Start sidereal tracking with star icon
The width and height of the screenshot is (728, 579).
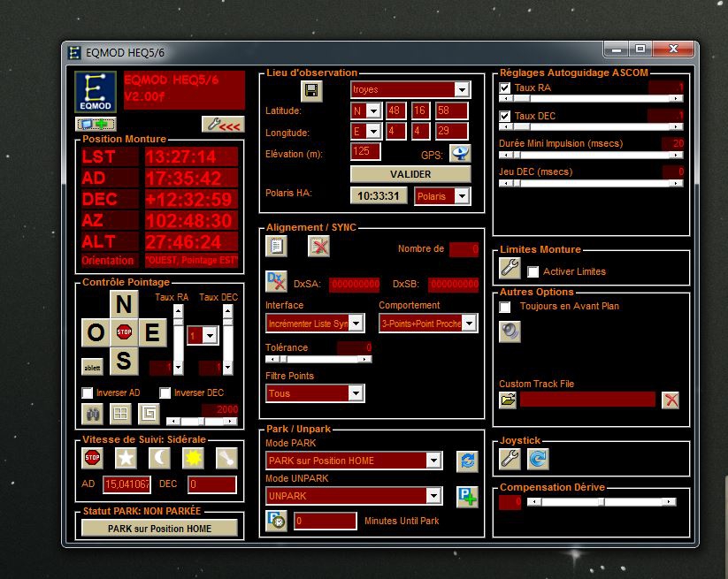click(126, 458)
